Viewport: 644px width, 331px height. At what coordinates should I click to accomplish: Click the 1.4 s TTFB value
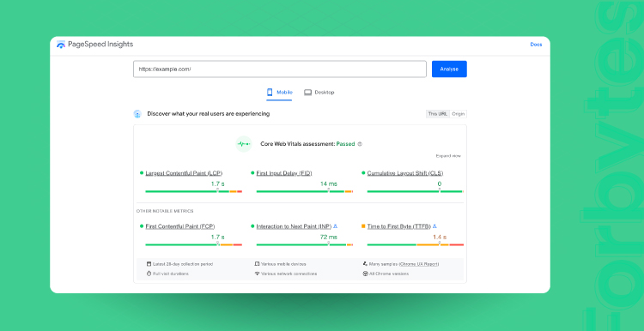pyautogui.click(x=440, y=237)
